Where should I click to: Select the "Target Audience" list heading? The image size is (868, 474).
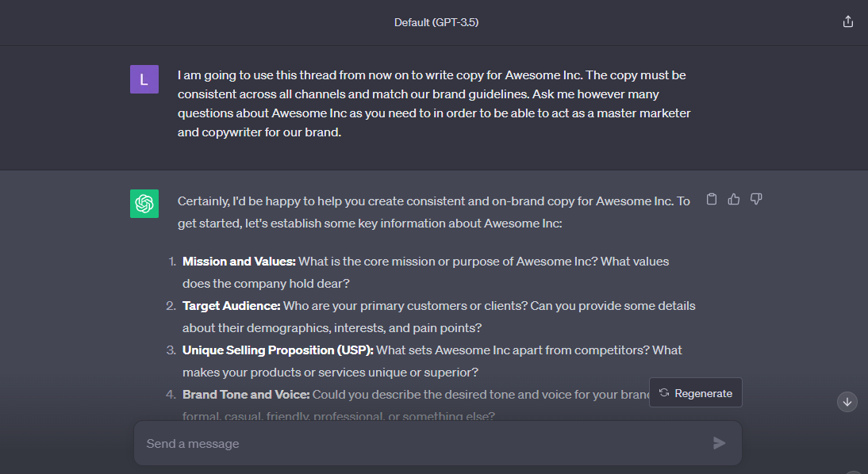[x=231, y=305]
